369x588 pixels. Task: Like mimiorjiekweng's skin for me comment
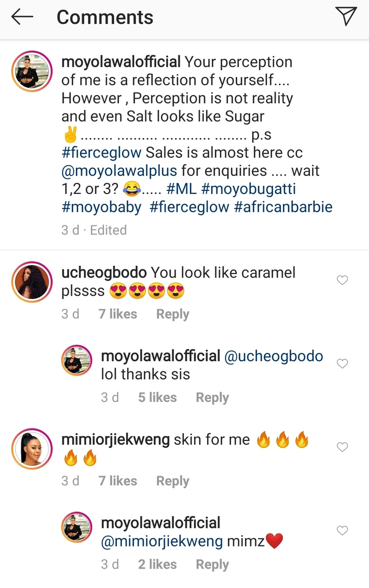point(342,447)
